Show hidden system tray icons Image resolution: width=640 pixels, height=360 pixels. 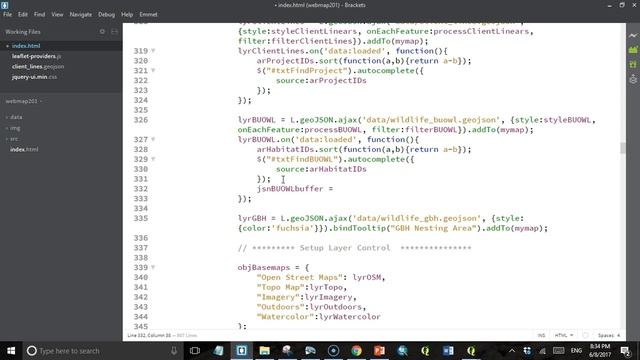pyautogui.click(x=512, y=351)
